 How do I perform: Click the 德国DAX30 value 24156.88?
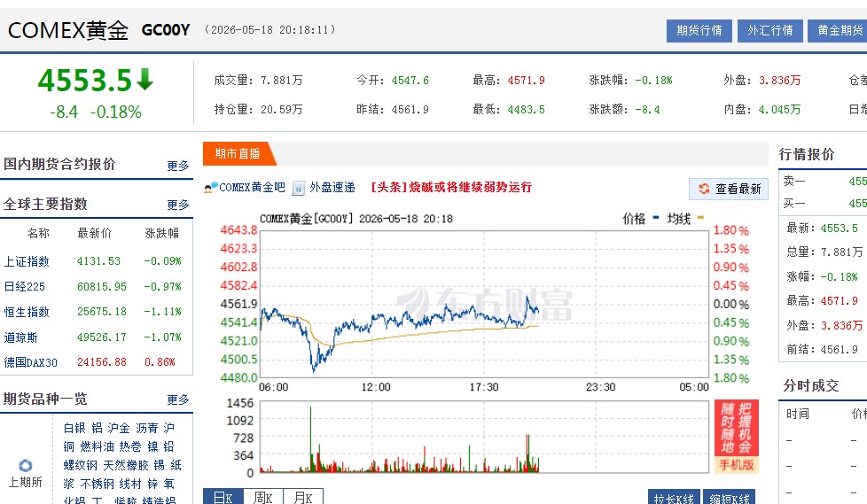pos(102,362)
